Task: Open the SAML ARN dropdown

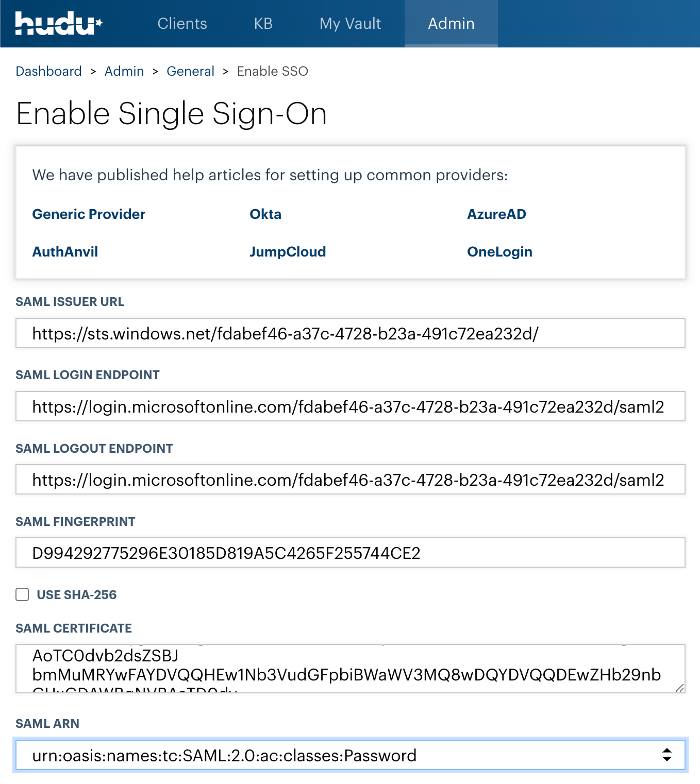Action: 350,755
